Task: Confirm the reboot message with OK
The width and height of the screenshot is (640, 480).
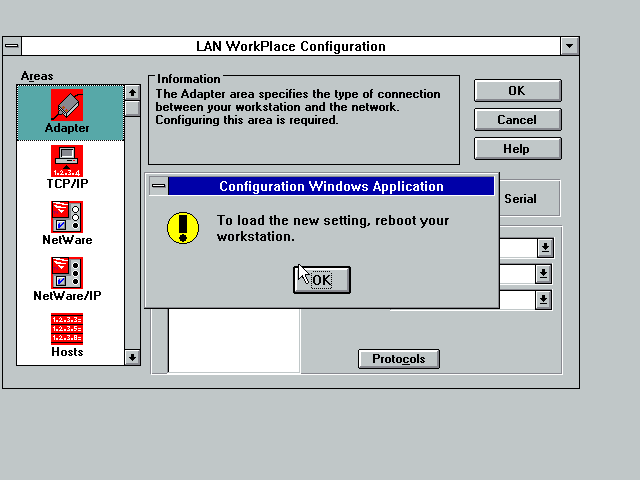Action: [322, 280]
